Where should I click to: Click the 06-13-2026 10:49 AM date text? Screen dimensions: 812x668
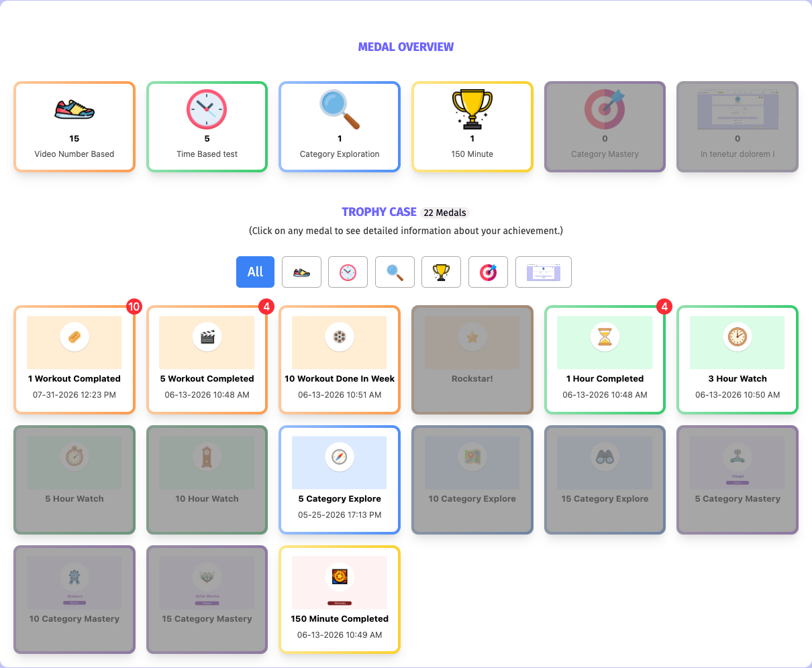pyautogui.click(x=340, y=635)
